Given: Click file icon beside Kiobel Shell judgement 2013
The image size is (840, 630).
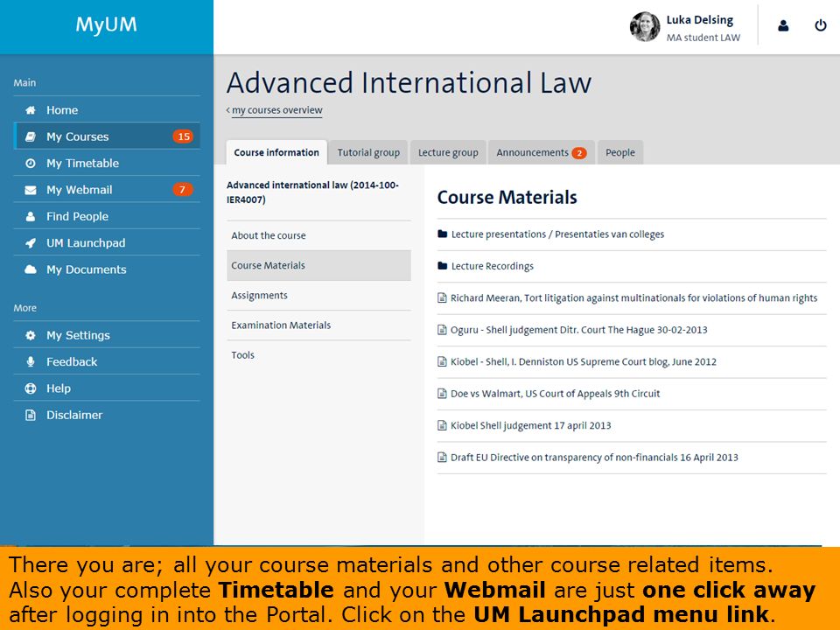Looking at the screenshot, I should pos(442,425).
